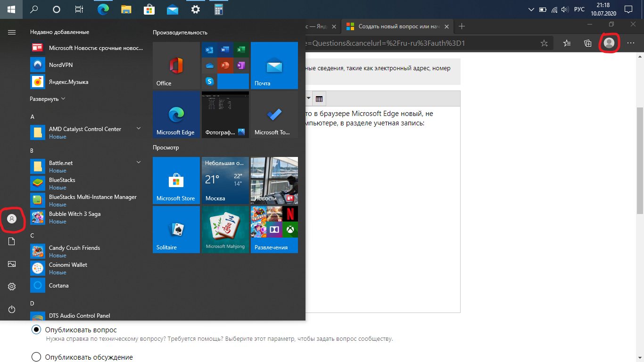Add page to favorites star
Image resolution: width=644 pixels, height=362 pixels.
[544, 43]
